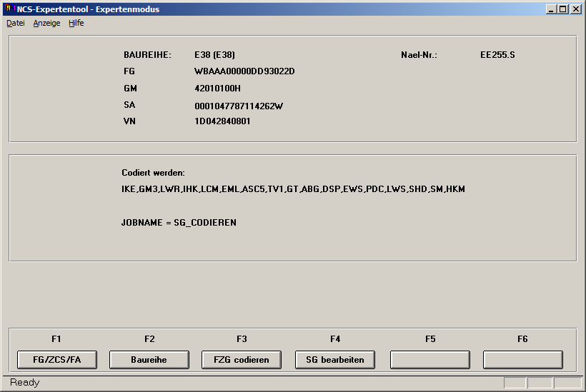The image size is (586, 392).
Task: Open the Hilfe menu
Action: click(x=76, y=23)
